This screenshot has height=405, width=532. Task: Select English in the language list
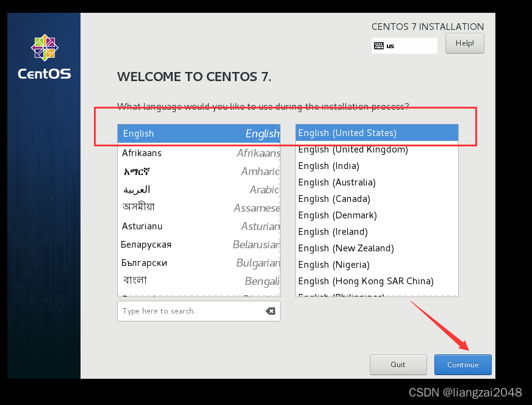pyautogui.click(x=199, y=134)
